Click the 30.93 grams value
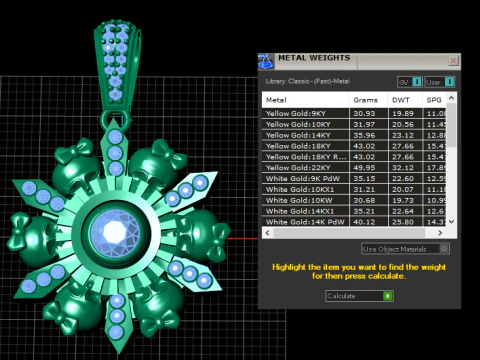This screenshot has height=360, width=480. [x=364, y=113]
